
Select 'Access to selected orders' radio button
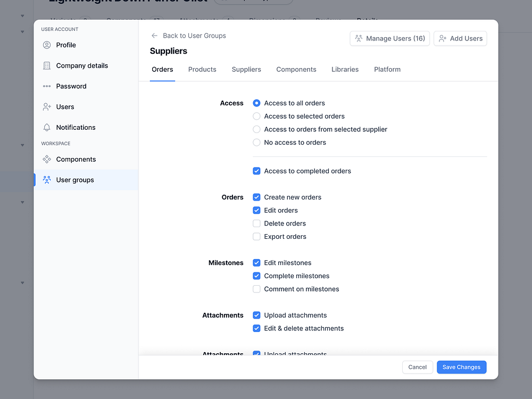(256, 116)
